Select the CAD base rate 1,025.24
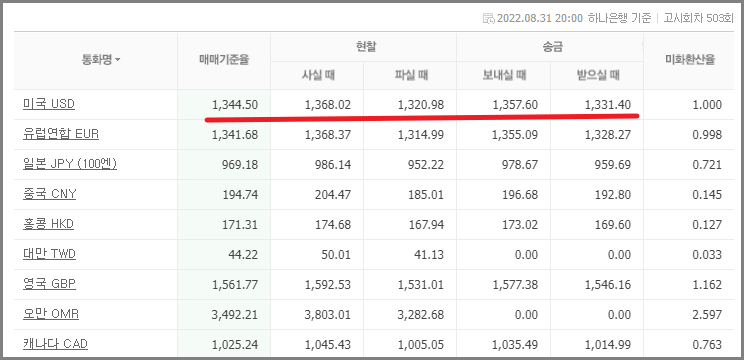 tap(235, 345)
